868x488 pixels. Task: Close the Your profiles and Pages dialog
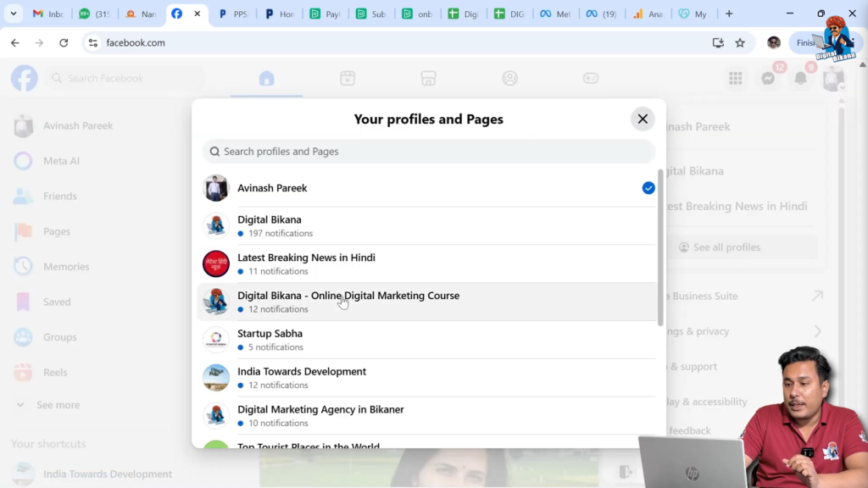(643, 119)
